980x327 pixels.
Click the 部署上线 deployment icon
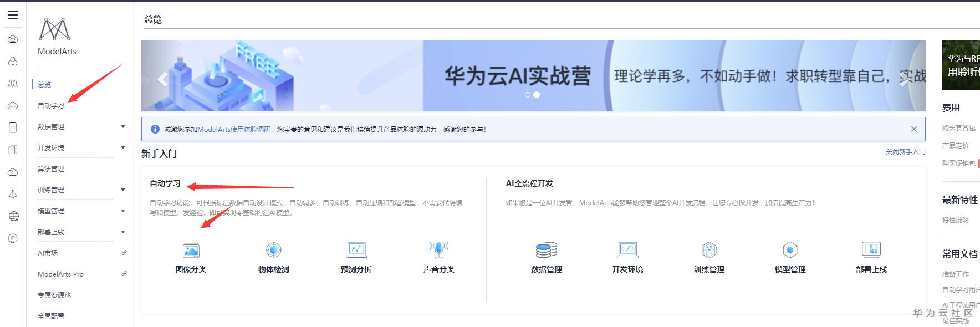[871, 250]
